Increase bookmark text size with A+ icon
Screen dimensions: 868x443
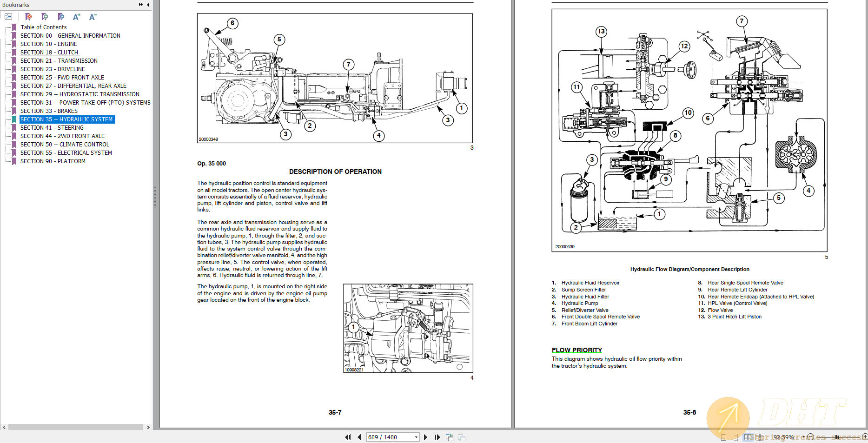point(76,17)
